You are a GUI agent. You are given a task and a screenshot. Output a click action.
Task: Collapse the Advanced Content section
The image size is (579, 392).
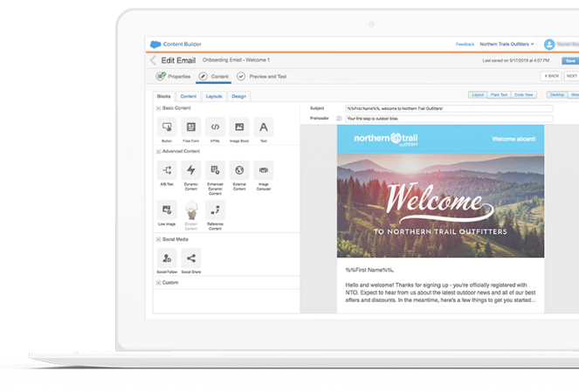[158, 151]
